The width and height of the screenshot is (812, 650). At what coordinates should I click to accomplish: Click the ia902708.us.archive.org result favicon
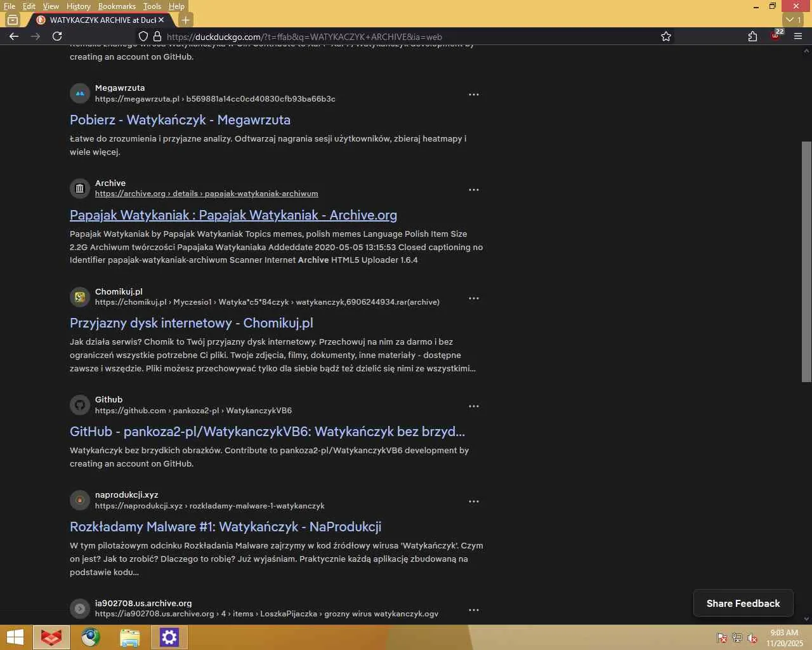click(80, 609)
